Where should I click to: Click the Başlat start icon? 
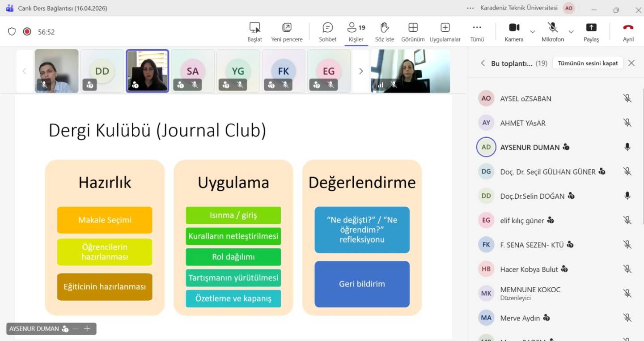pyautogui.click(x=254, y=28)
